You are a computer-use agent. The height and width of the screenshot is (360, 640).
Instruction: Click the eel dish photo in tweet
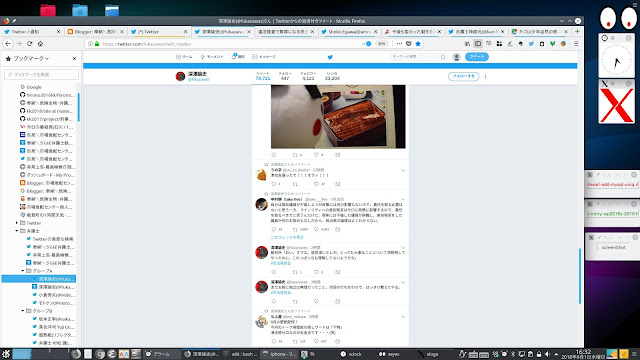coord(338,116)
